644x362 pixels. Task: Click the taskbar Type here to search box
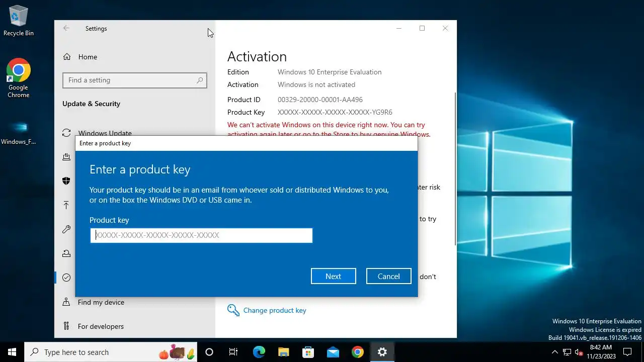click(111, 352)
